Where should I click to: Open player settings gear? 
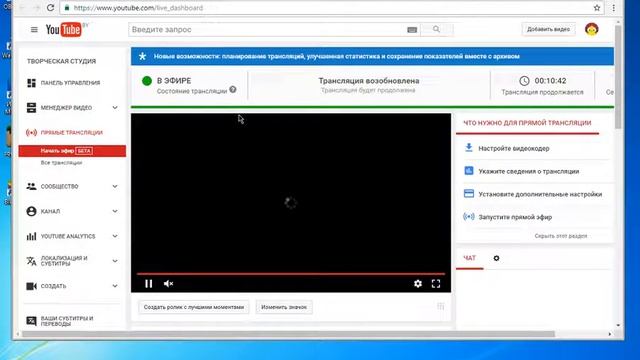pos(418,284)
